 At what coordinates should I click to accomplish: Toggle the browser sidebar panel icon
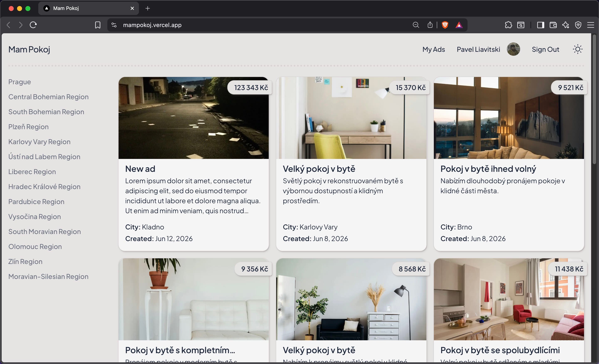click(x=541, y=25)
